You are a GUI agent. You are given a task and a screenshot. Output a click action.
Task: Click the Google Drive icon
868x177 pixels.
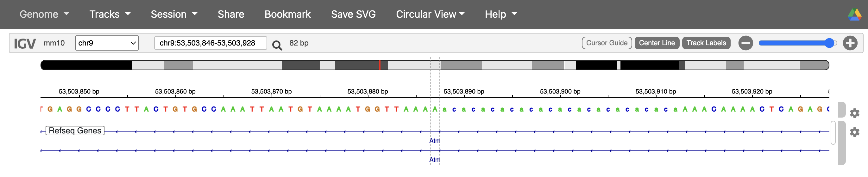(x=854, y=15)
